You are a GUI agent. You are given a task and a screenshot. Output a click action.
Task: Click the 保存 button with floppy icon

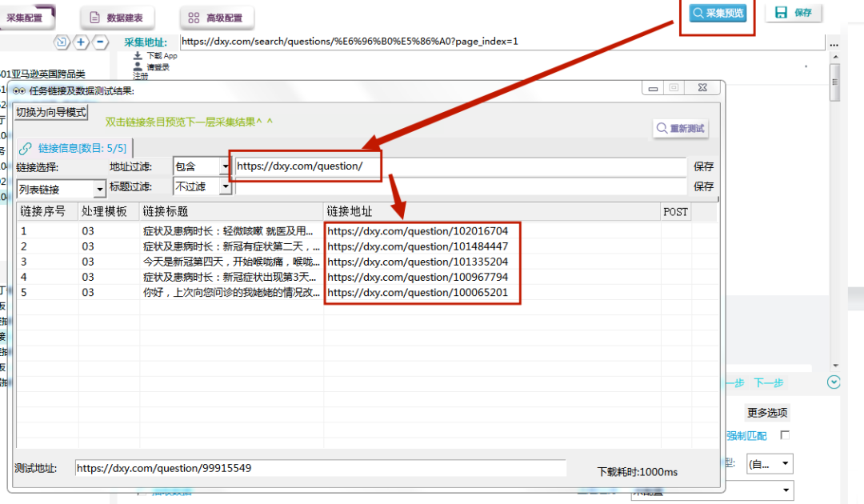pos(794,13)
